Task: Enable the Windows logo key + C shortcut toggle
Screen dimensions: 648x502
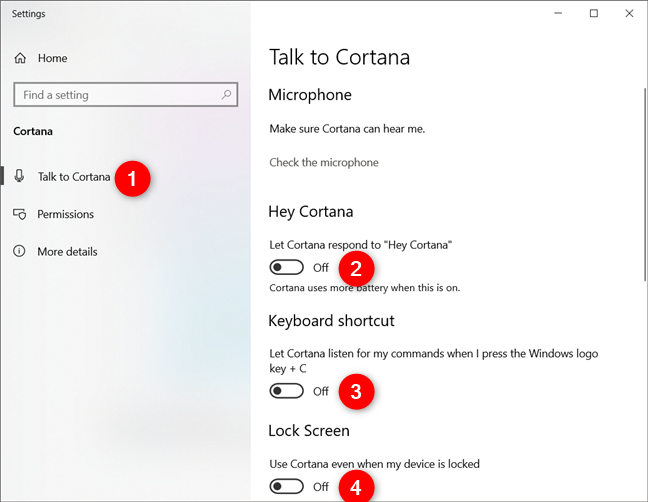Action: [x=286, y=391]
